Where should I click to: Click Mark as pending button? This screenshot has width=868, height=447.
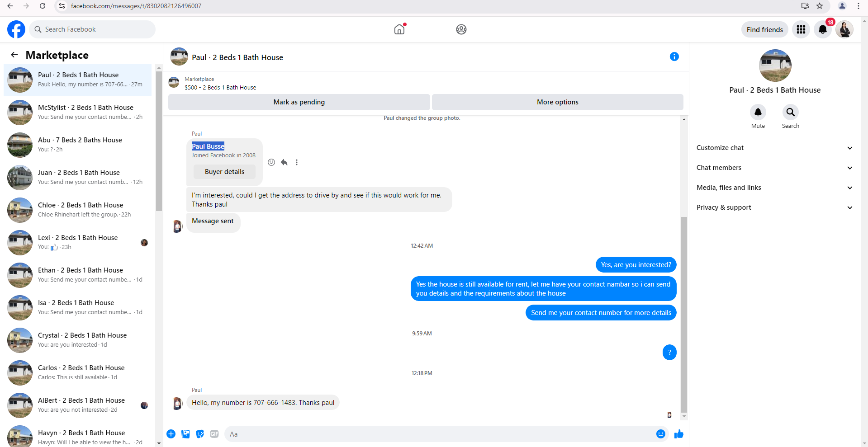[x=299, y=102]
